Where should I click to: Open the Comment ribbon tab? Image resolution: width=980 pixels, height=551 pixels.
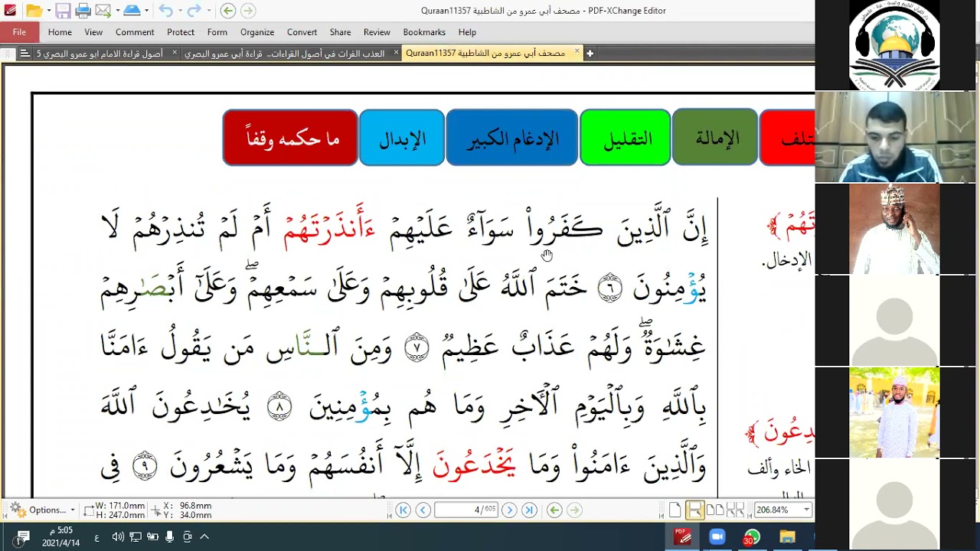coord(135,32)
